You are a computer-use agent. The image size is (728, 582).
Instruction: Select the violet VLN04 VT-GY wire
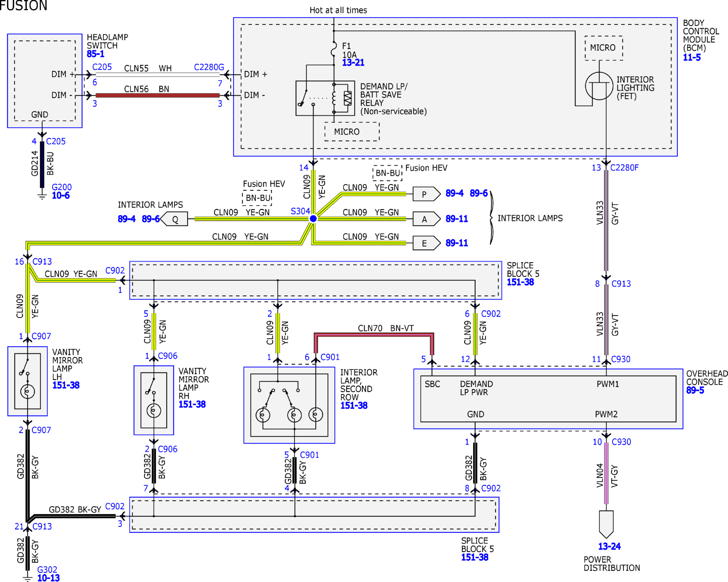click(606, 473)
